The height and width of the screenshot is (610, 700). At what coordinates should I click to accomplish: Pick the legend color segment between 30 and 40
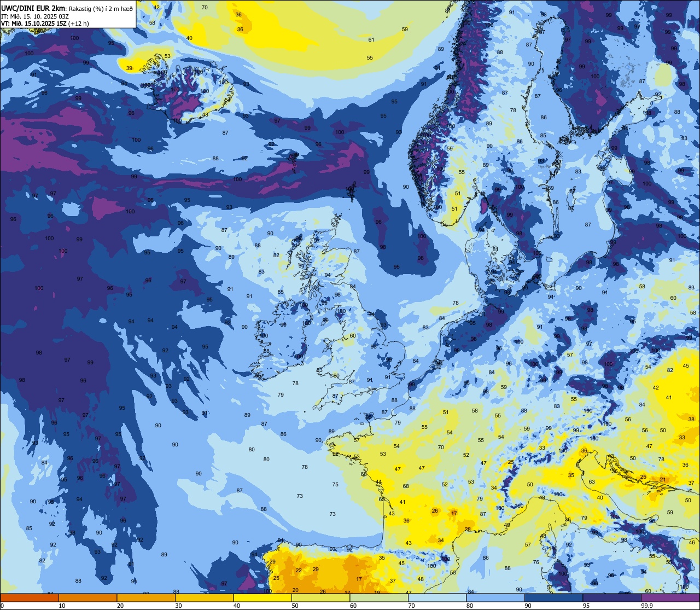pyautogui.click(x=204, y=597)
